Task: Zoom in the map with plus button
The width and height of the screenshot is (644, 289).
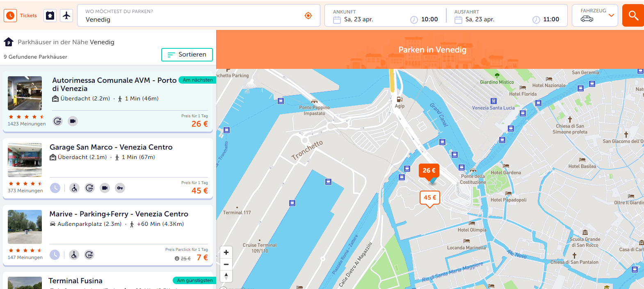Action: 226,252
